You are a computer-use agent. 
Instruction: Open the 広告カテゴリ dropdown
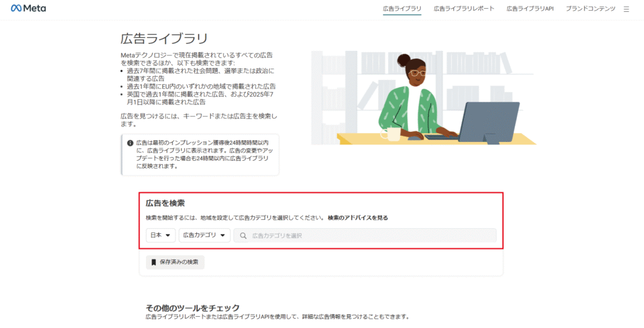204,236
